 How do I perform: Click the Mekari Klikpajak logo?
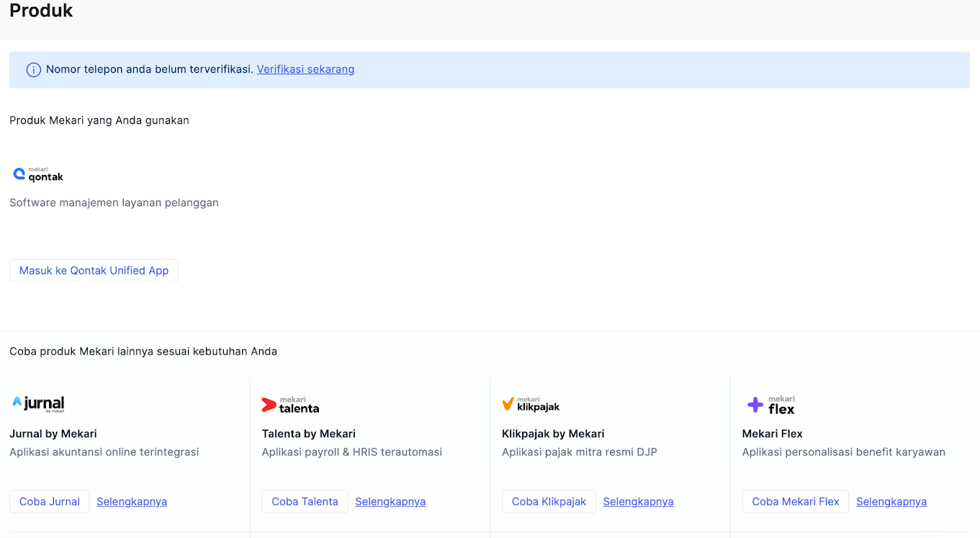click(x=531, y=404)
